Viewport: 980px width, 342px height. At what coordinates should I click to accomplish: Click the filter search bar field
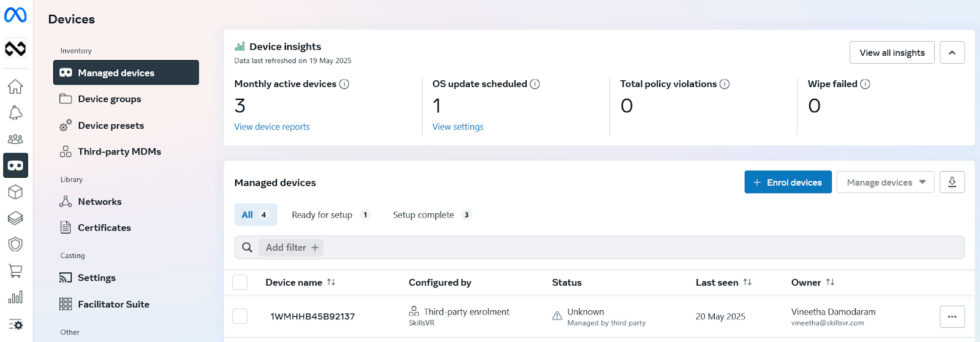pos(599,248)
